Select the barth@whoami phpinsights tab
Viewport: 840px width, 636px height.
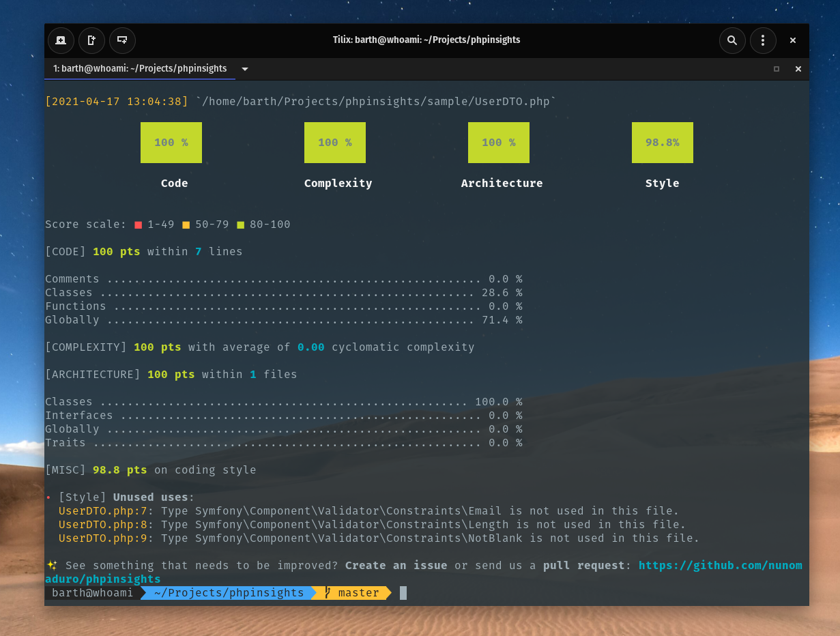coord(139,68)
